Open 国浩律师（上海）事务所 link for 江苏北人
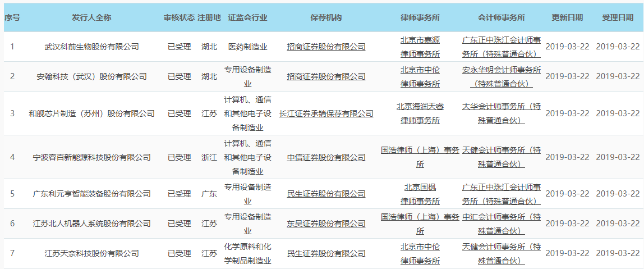The image size is (644, 269). tap(420, 224)
